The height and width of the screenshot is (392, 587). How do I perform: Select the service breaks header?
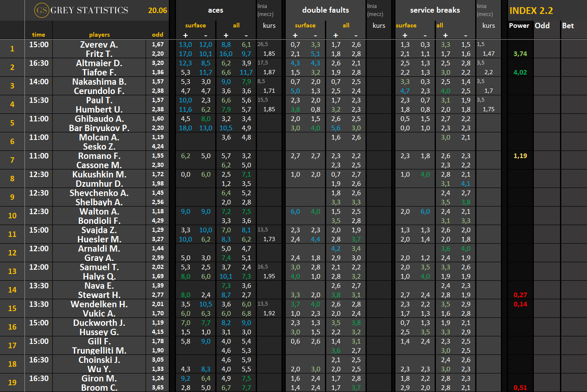pyautogui.click(x=435, y=10)
